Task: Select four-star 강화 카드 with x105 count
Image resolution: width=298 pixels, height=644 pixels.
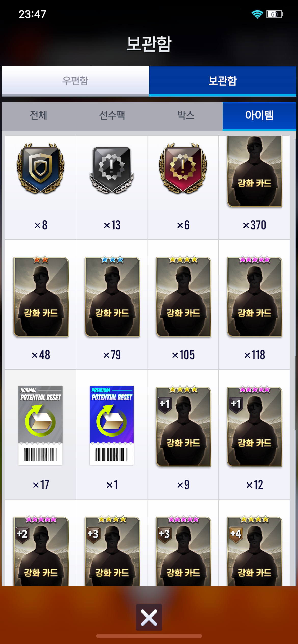Action: tap(183, 304)
